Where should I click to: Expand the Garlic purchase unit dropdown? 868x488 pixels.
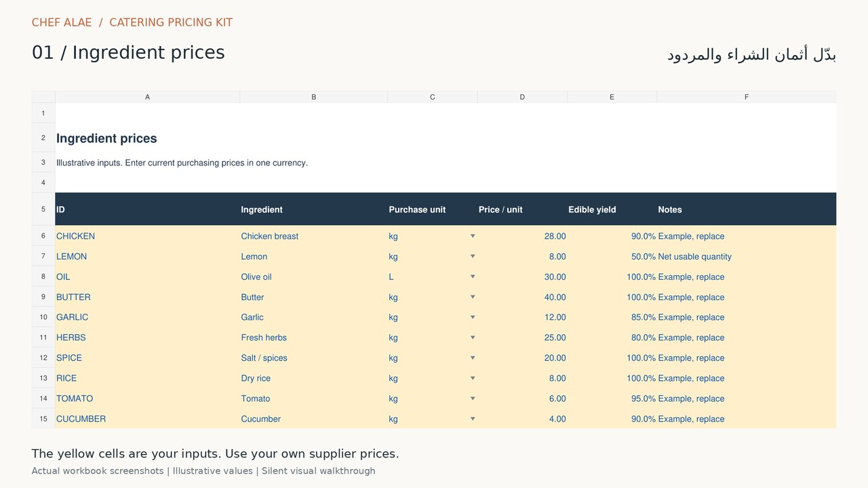pos(473,317)
